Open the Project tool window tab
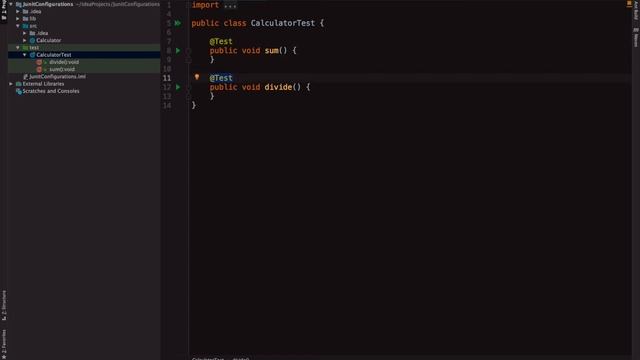 tap(4, 10)
